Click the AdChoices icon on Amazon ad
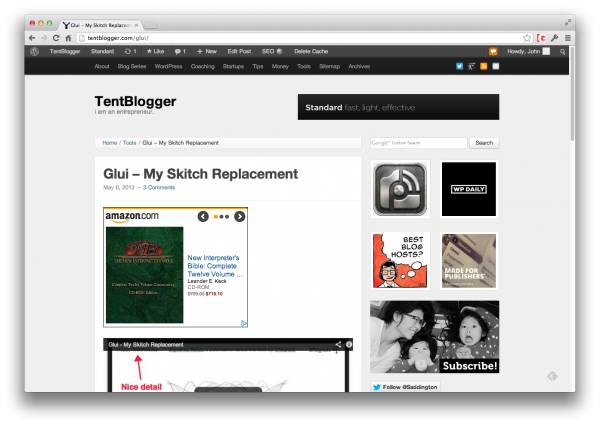The width and height of the screenshot is (600, 426). tap(244, 323)
